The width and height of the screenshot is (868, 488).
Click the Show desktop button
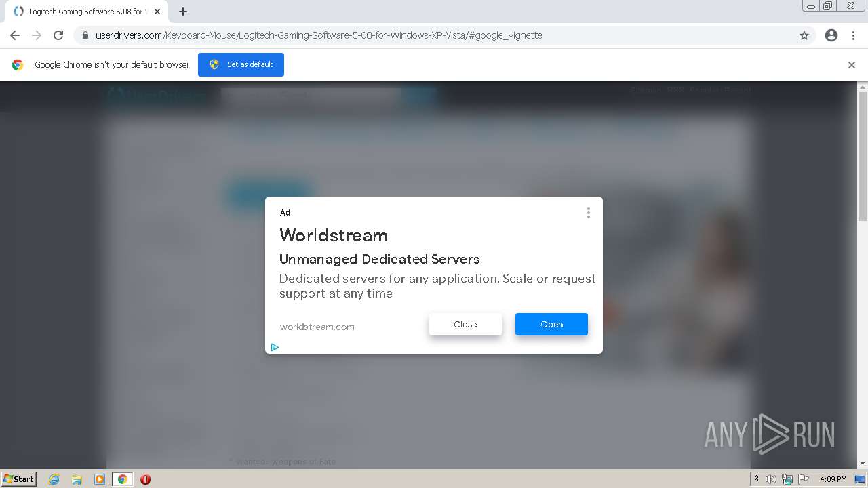tap(860, 479)
